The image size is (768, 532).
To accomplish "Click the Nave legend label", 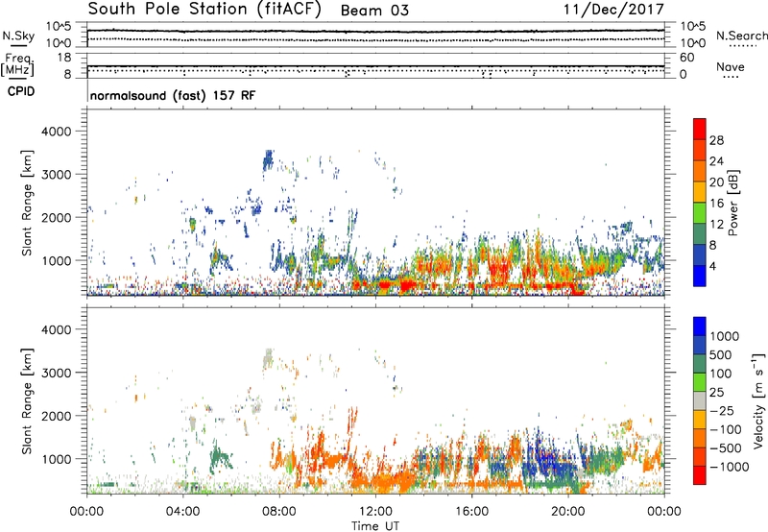I will click(x=731, y=66).
